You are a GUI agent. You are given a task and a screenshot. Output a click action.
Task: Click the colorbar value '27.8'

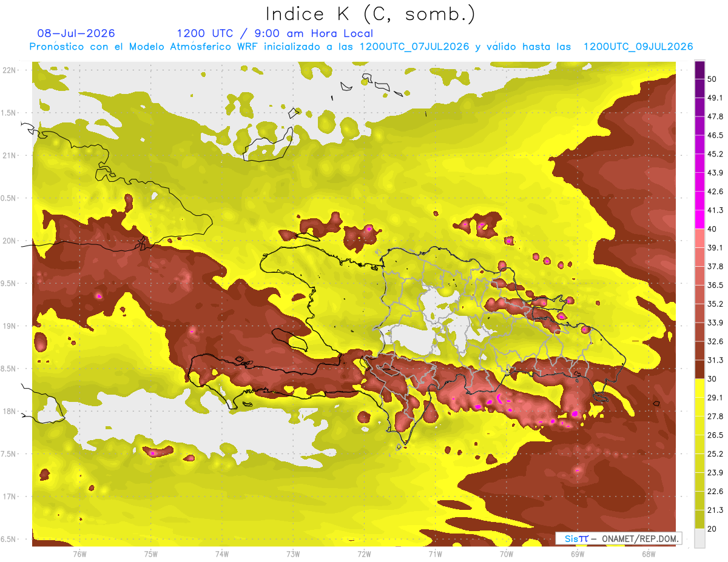(715, 416)
